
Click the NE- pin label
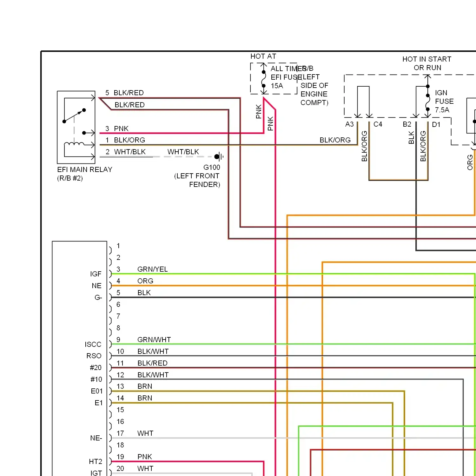click(96, 438)
